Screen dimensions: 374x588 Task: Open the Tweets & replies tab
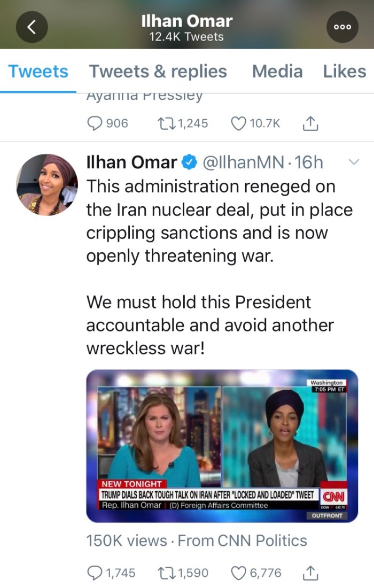[x=158, y=71]
